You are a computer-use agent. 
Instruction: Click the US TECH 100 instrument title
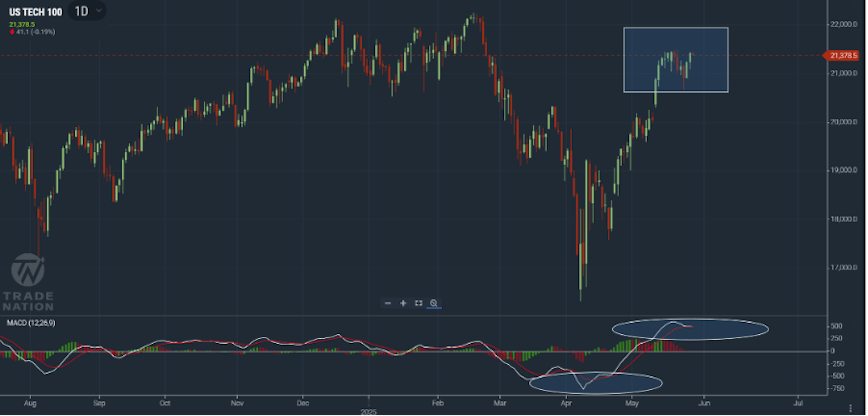coord(35,12)
